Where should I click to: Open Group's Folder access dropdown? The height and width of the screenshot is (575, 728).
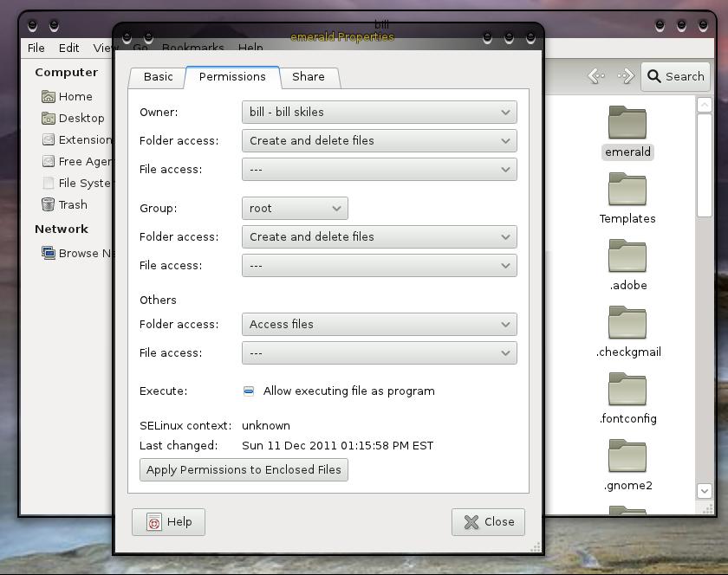380,236
